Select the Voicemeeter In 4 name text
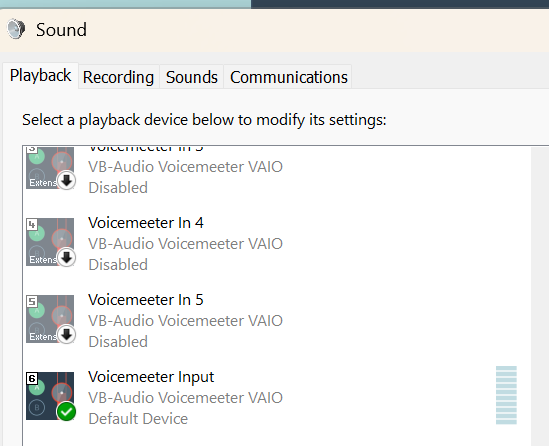Screen dimensions: 549x446 pyautogui.click(x=146, y=223)
